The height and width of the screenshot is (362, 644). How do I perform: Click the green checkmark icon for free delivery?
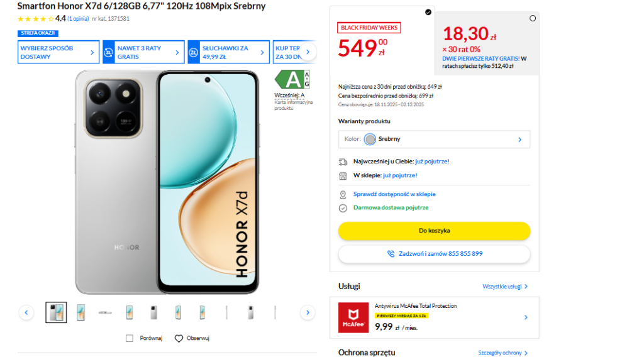click(x=342, y=206)
